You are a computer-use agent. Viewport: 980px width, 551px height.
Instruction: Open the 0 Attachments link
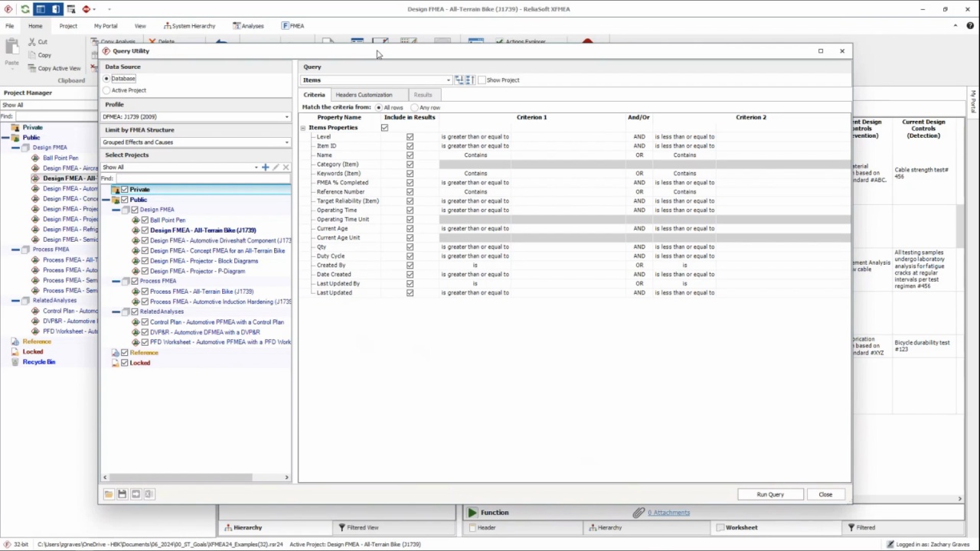(668, 513)
